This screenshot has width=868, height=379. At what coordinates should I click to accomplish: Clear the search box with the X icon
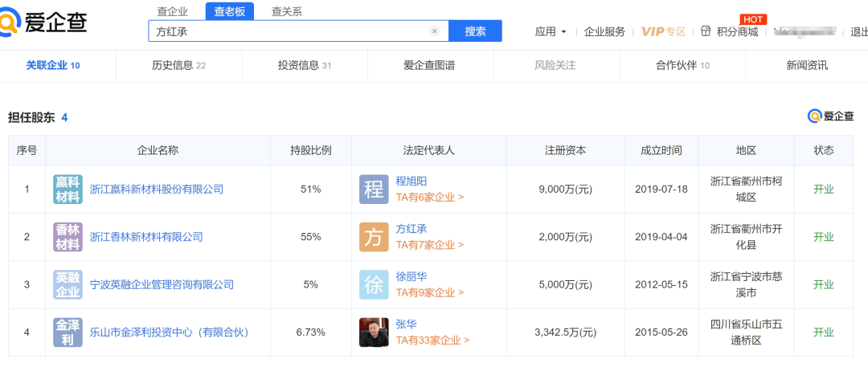coord(435,31)
